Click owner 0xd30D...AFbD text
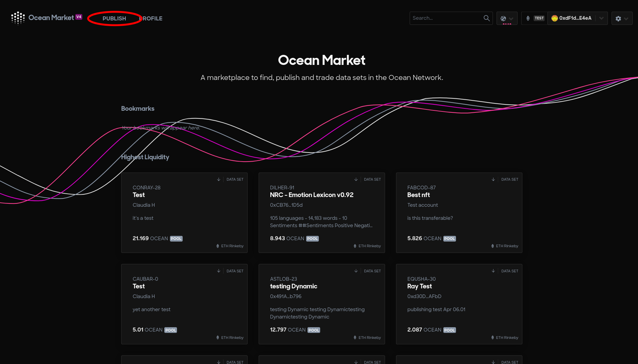The height and width of the screenshot is (364, 638). (424, 296)
